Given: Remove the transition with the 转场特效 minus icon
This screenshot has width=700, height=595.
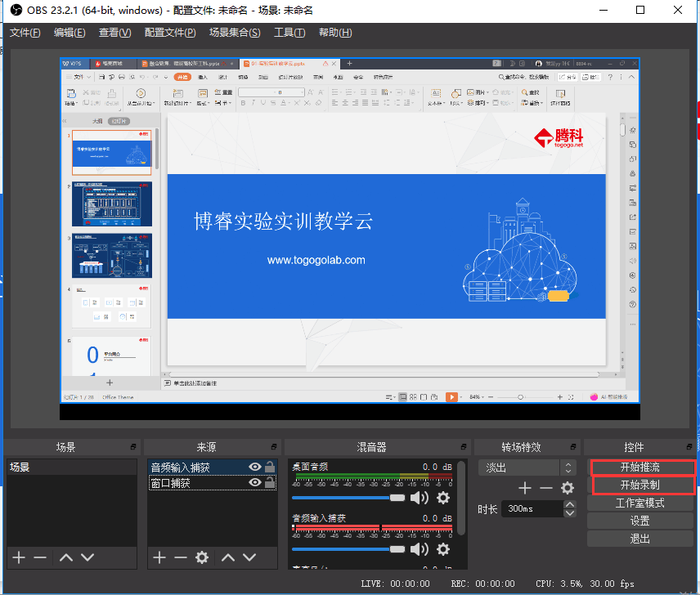Looking at the screenshot, I should pyautogui.click(x=546, y=488).
